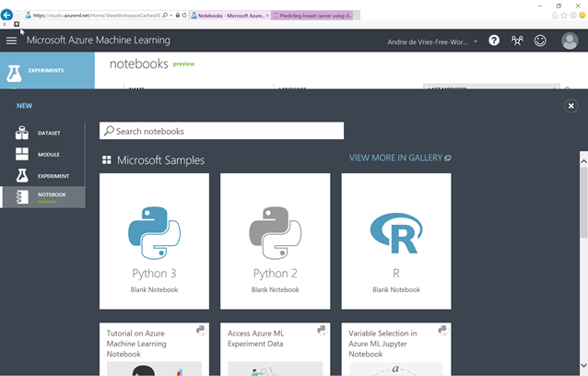Click the address bar URL
588x376 pixels.
tap(97, 16)
